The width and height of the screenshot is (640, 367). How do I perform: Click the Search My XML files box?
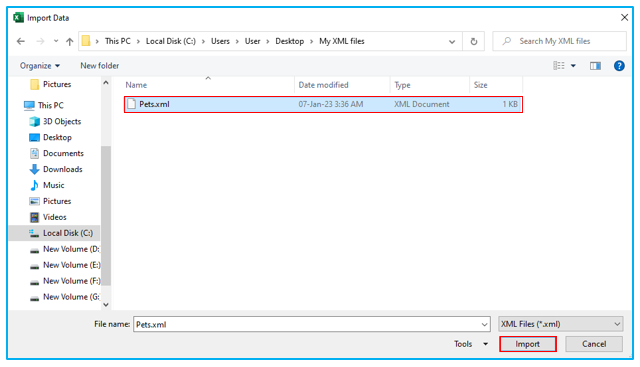[559, 41]
